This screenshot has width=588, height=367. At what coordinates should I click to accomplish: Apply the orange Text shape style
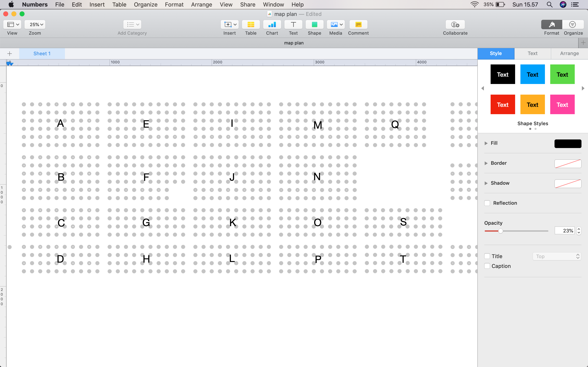532,104
